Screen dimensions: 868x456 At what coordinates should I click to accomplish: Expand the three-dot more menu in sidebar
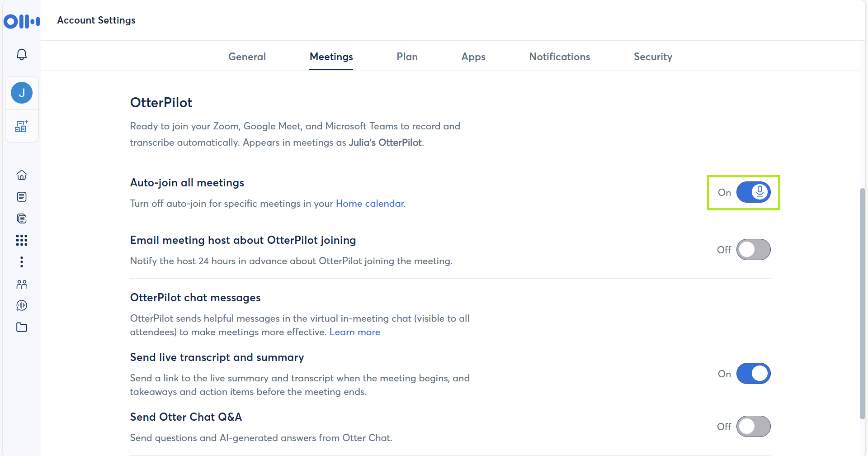click(22, 262)
